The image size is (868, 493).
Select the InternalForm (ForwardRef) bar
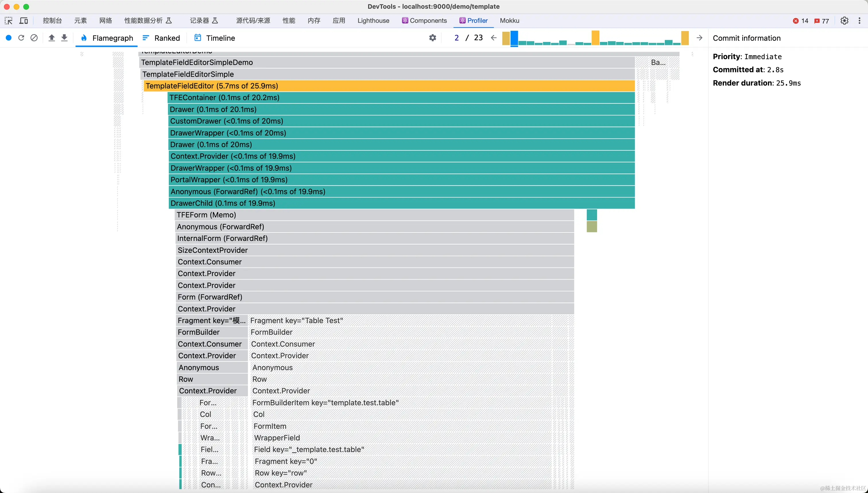[x=375, y=238]
